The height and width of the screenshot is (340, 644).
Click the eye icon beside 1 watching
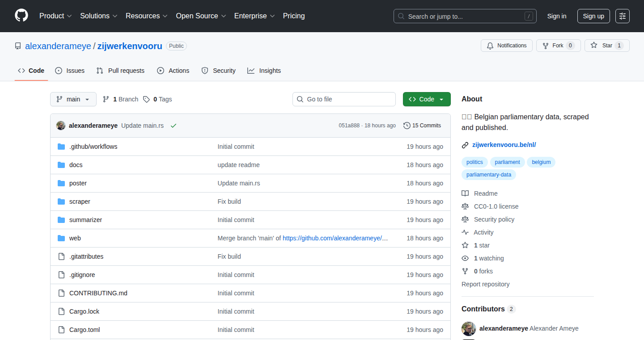point(465,258)
